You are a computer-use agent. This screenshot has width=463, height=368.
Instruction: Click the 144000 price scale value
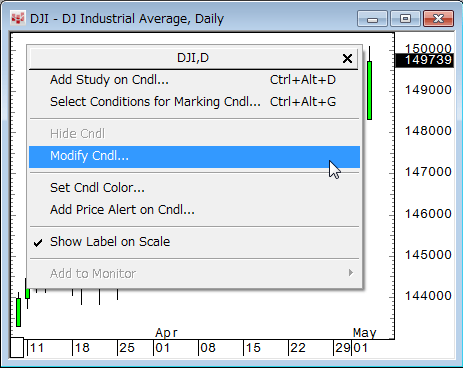point(428,296)
